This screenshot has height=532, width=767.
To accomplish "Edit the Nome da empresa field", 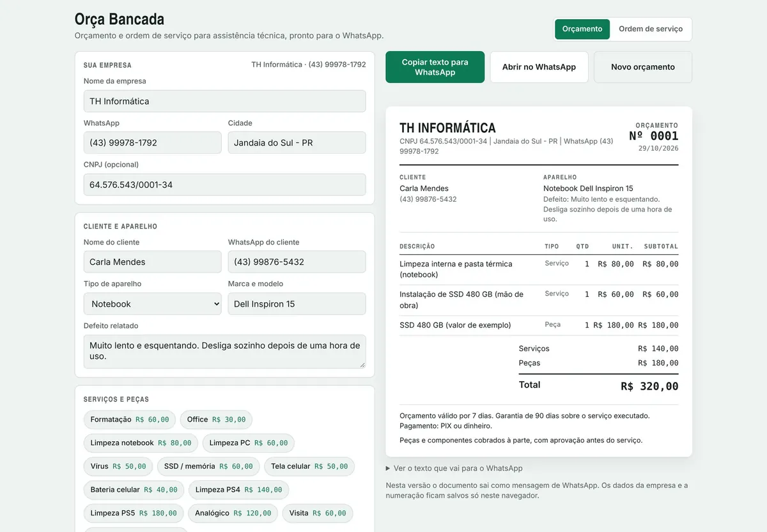I will click(x=225, y=101).
